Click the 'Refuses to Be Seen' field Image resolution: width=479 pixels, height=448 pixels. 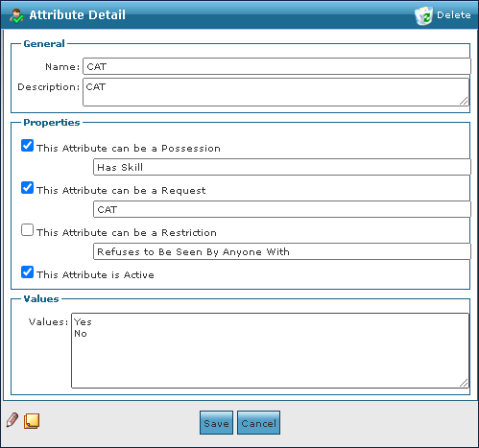[x=282, y=251]
